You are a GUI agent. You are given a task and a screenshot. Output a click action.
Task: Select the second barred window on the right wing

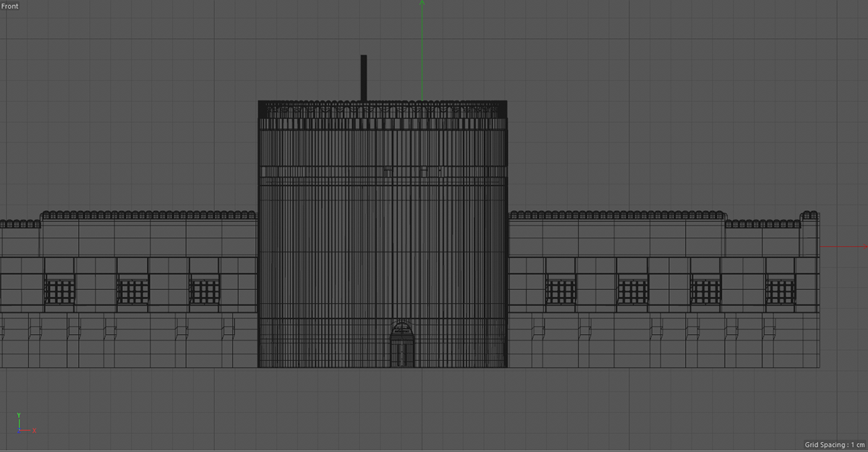pos(633,291)
